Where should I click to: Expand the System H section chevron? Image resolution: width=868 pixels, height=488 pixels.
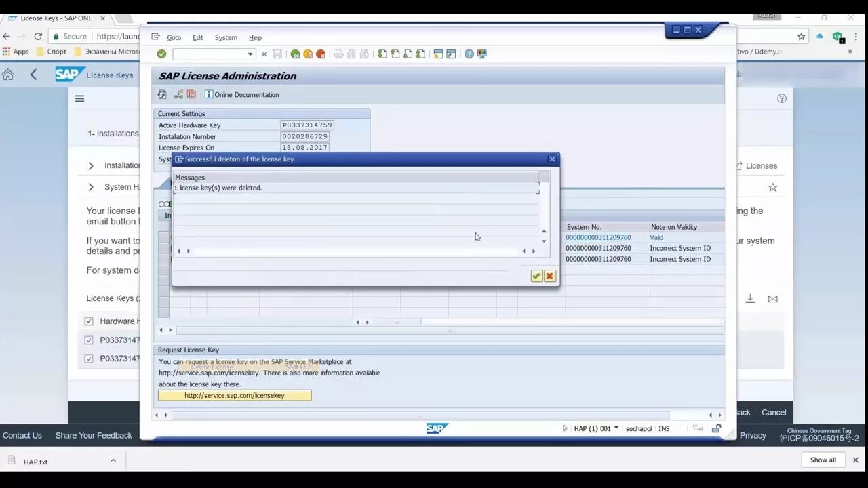(x=90, y=186)
